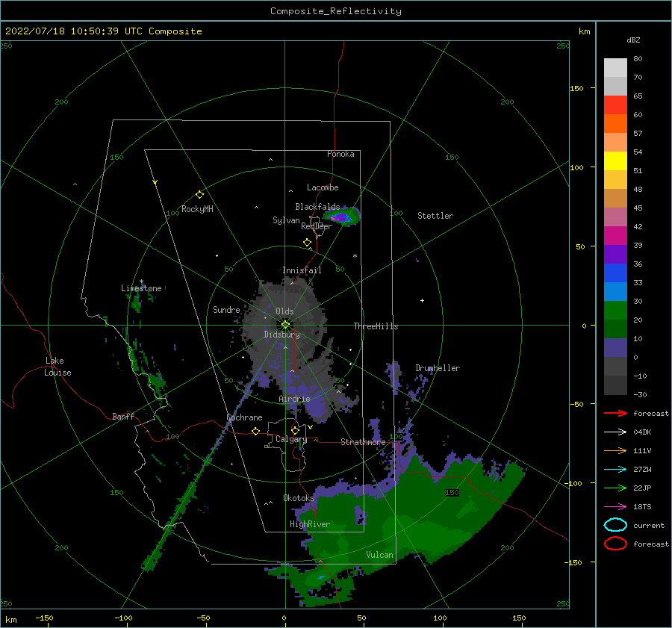Image resolution: width=672 pixels, height=628 pixels.
Task: Click asterisk marker east of Innisfail
Action: click(355, 256)
